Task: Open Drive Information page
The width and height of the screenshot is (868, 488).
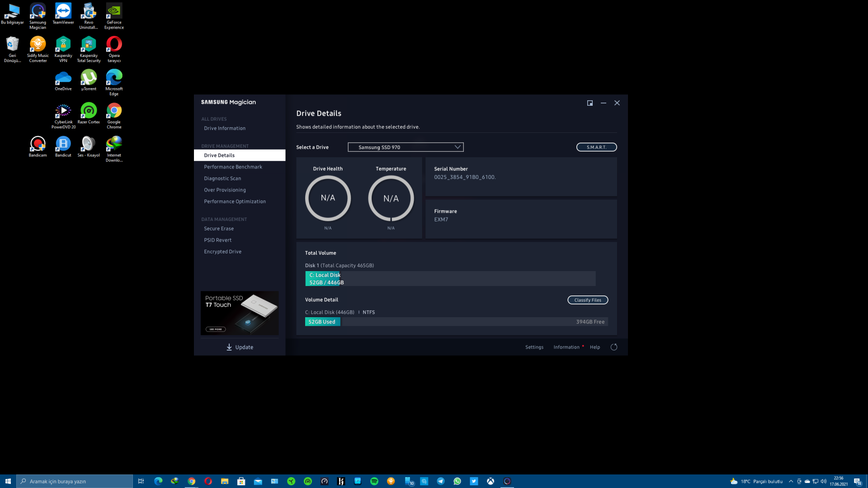Action: coord(225,128)
